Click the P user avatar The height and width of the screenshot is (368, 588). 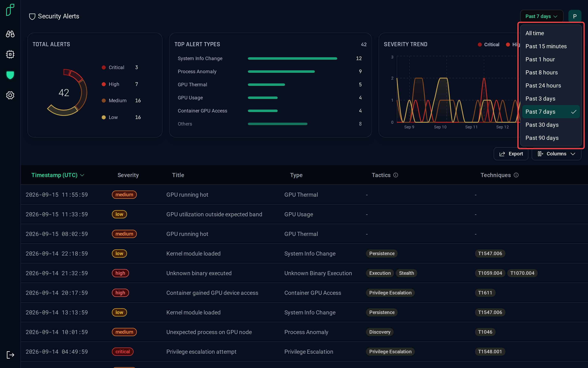click(575, 16)
